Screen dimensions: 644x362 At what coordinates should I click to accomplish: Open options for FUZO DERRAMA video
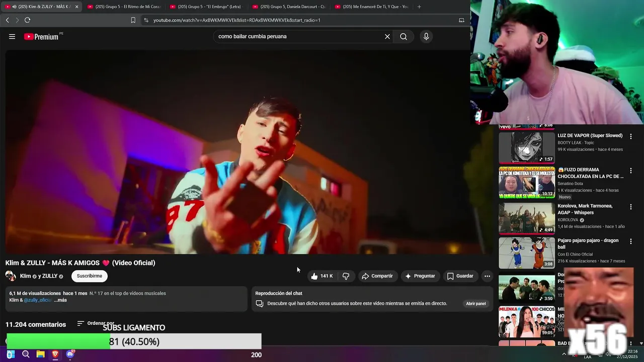pyautogui.click(x=631, y=171)
